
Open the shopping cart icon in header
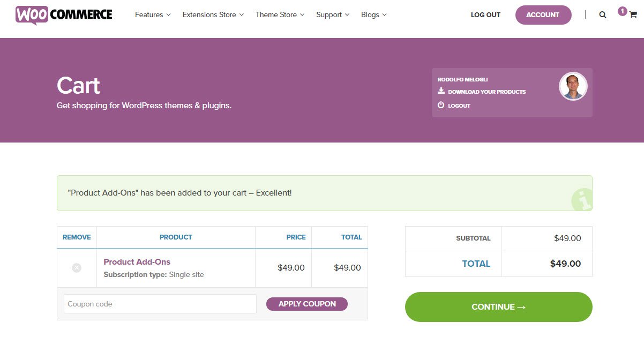pyautogui.click(x=633, y=15)
